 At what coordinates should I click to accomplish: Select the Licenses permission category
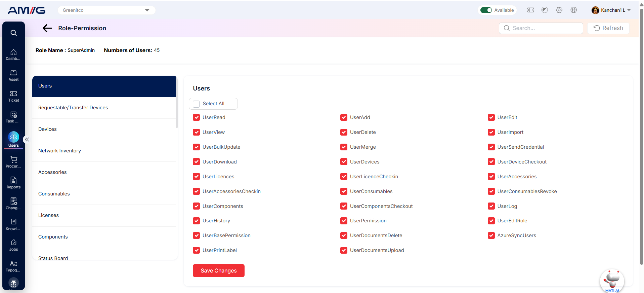[x=104, y=215]
